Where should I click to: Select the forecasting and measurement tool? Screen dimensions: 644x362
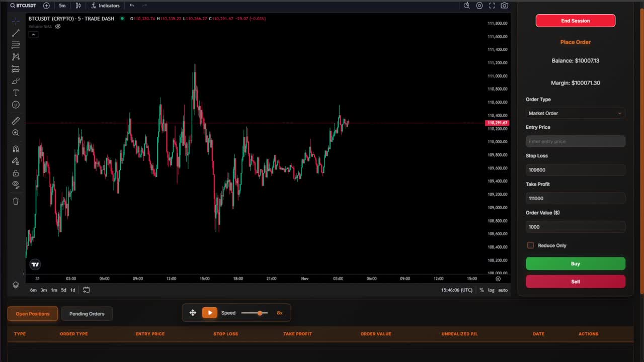16,69
